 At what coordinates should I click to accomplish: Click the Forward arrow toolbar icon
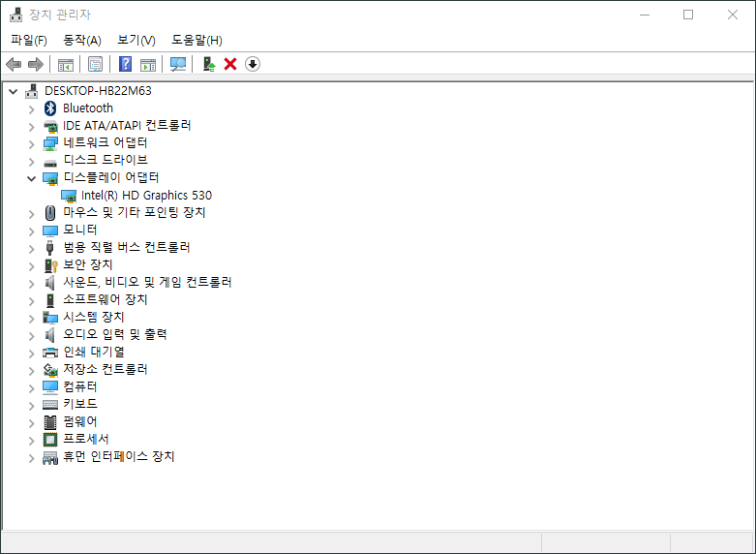click(x=36, y=64)
